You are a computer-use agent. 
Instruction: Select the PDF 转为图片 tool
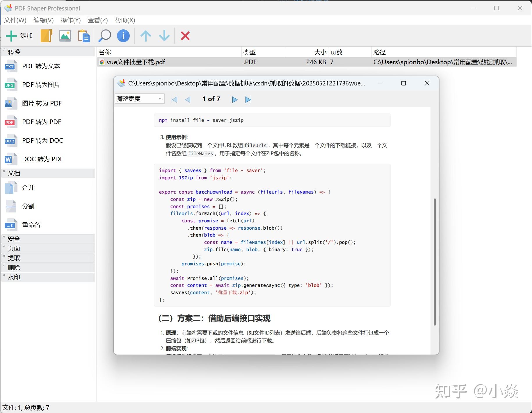[x=41, y=85]
